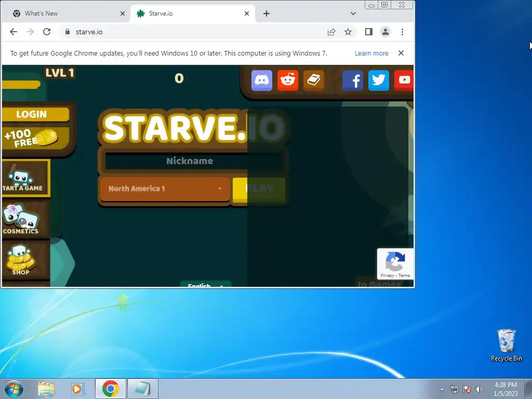The width and height of the screenshot is (532, 399).
Task: Select the Start a Game sidebar tile
Action: pyautogui.click(x=26, y=179)
